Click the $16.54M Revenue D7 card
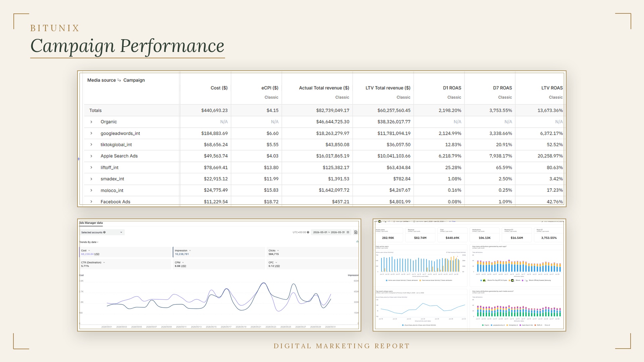Viewport: 644px width, 362px height. pyautogui.click(x=517, y=235)
